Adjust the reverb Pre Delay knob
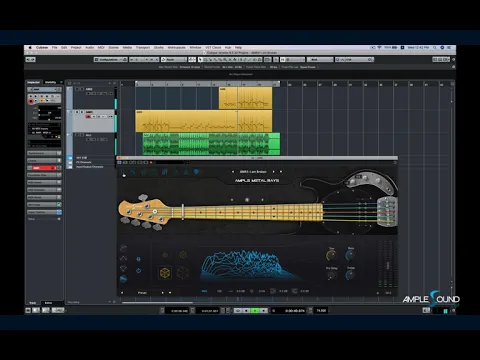The height and width of the screenshot is (360, 480). 331,275
